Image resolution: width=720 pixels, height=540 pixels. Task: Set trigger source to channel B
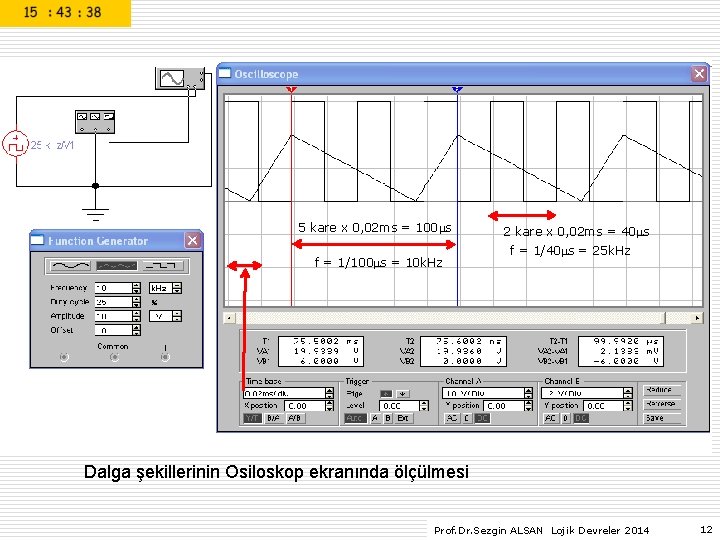(388, 418)
